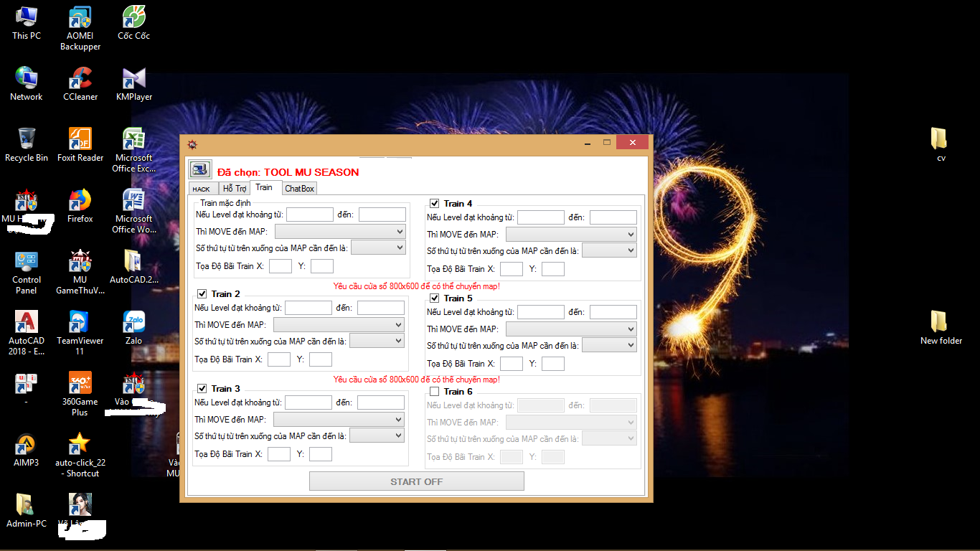Click Train 2 Tọa Độ Y field
Screen dimensions: 980x551
pos(321,359)
